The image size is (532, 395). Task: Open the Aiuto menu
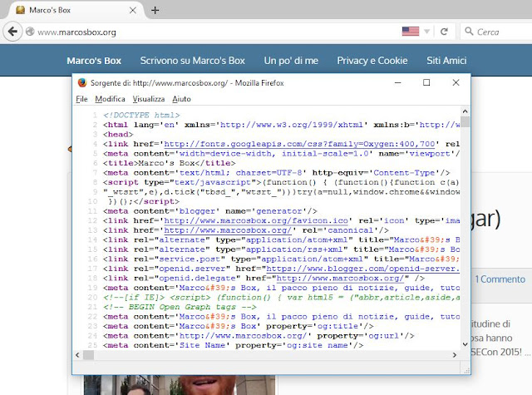181,99
